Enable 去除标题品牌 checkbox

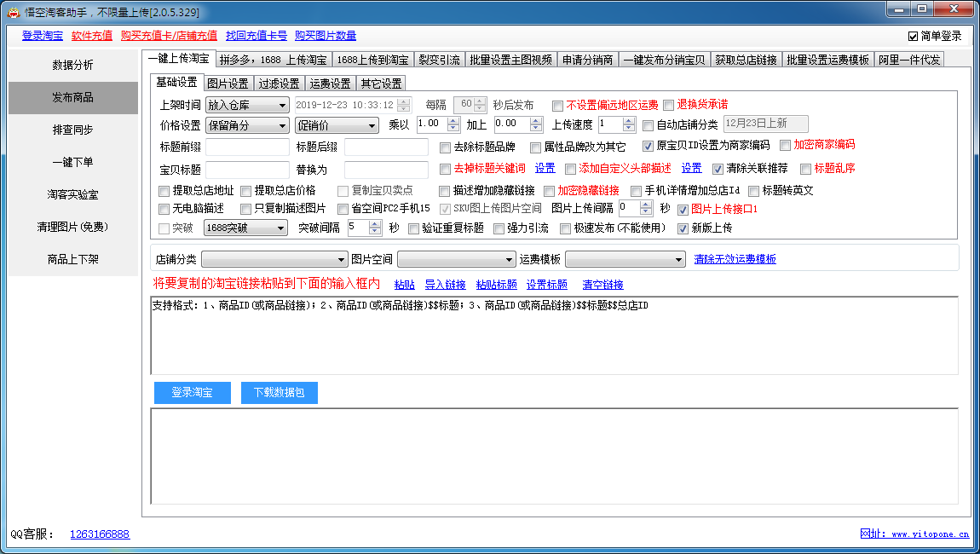tap(445, 147)
